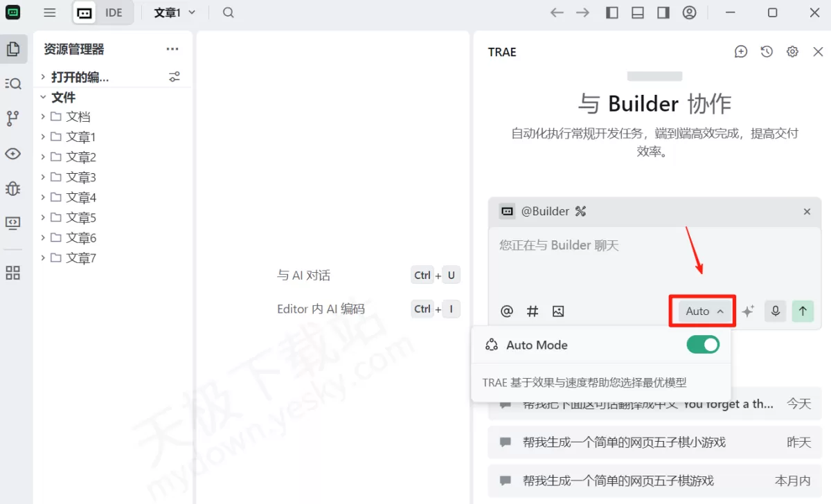Open chat history clock icon
Image resolution: width=831 pixels, height=504 pixels.
coord(767,52)
